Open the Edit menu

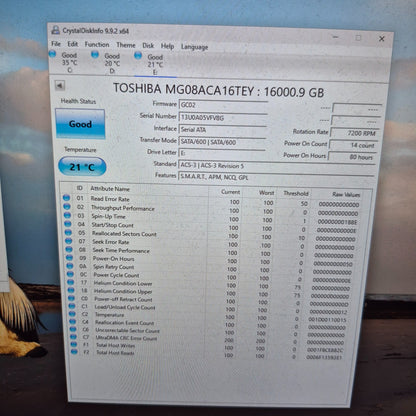pyautogui.click(x=72, y=44)
